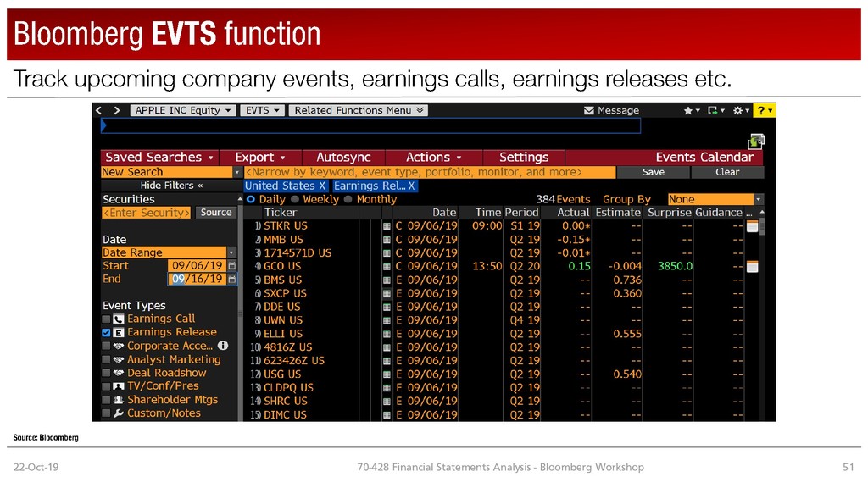Click the Earnings Call phone icon

[119, 319]
